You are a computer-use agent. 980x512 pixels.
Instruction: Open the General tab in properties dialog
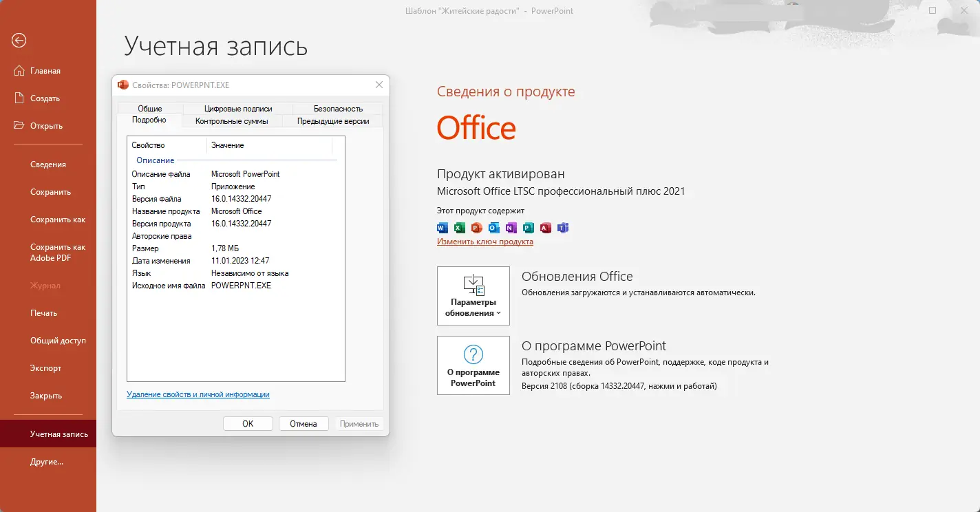[x=150, y=108]
